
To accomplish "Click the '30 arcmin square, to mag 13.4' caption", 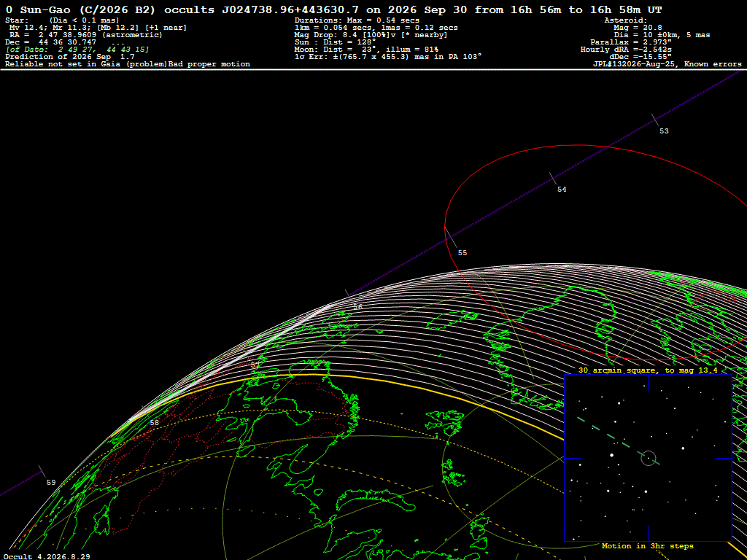I will click(648, 370).
